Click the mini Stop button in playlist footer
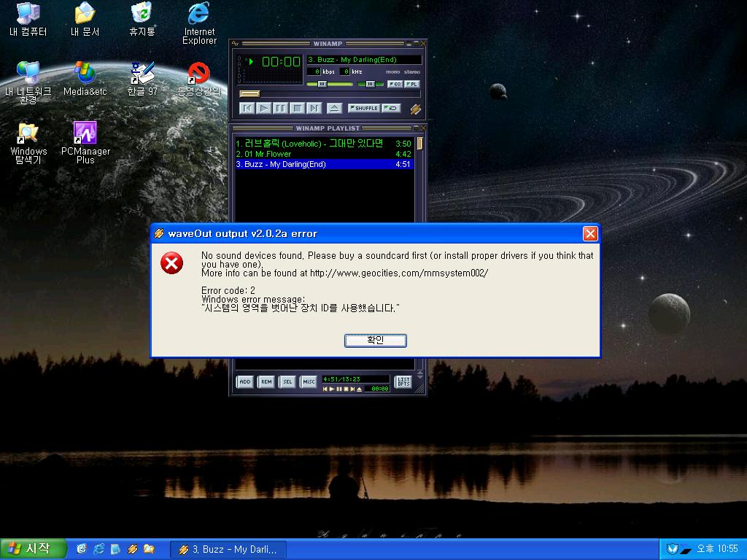Screen dimensions: 747x560 pos(345,389)
